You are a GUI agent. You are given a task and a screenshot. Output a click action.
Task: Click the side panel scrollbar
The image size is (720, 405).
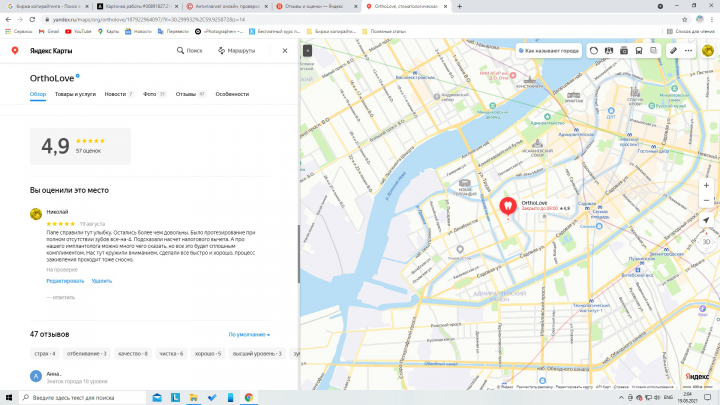tap(298, 253)
